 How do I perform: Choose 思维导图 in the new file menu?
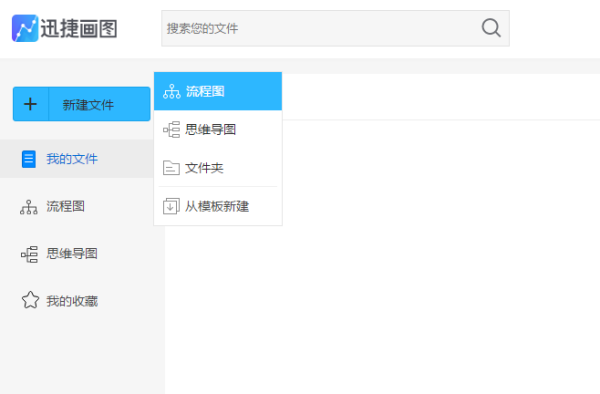point(218,130)
